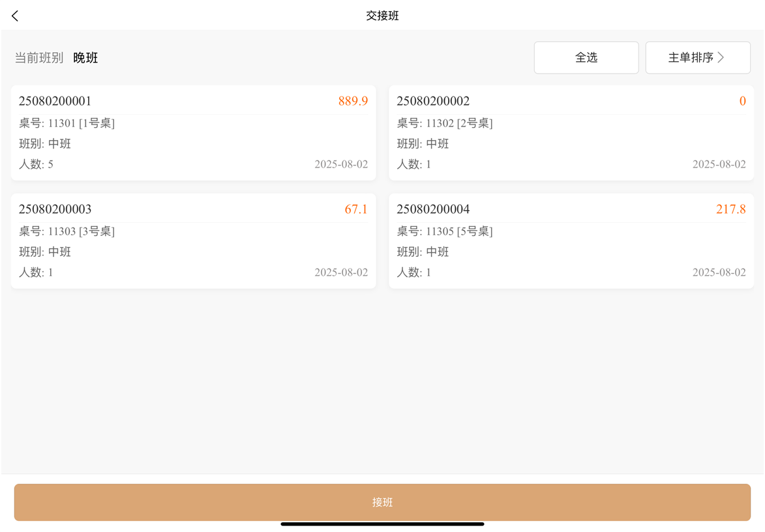Screen dimensions: 765x532
Task: Select order card 25080200002
Action: (571, 133)
